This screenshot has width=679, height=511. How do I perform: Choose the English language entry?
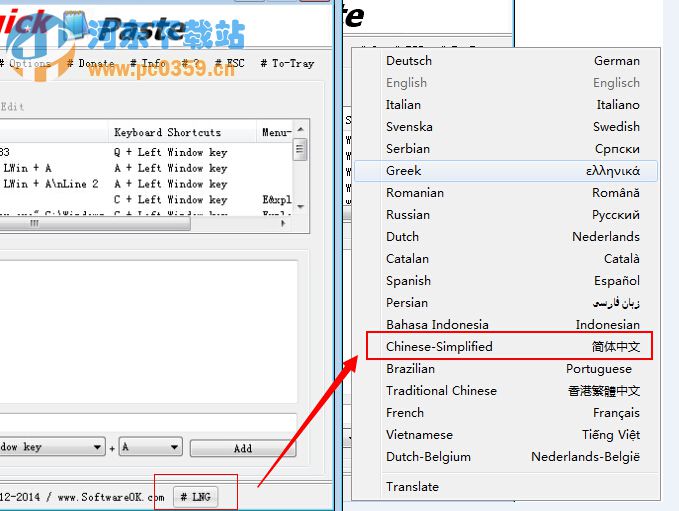506,83
